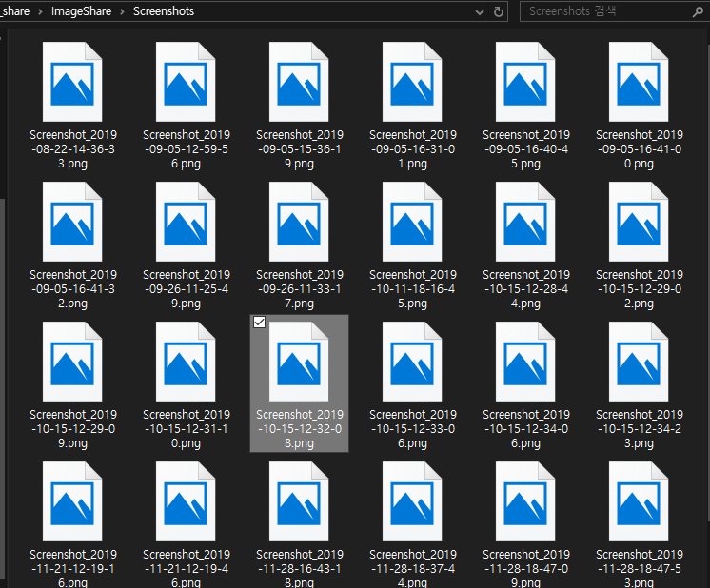Select the file icon for Screenshot_2019-10-15-12-29-02.png

tap(639, 222)
